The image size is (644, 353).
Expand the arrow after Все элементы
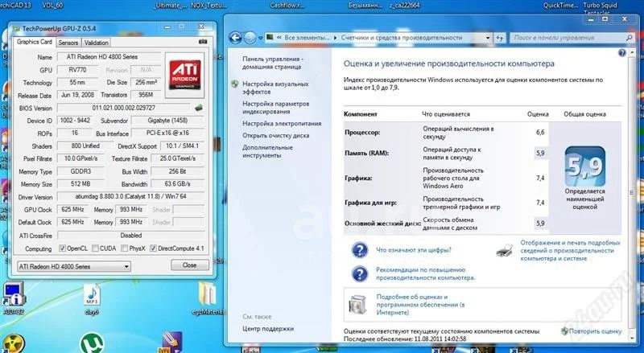click(x=335, y=38)
